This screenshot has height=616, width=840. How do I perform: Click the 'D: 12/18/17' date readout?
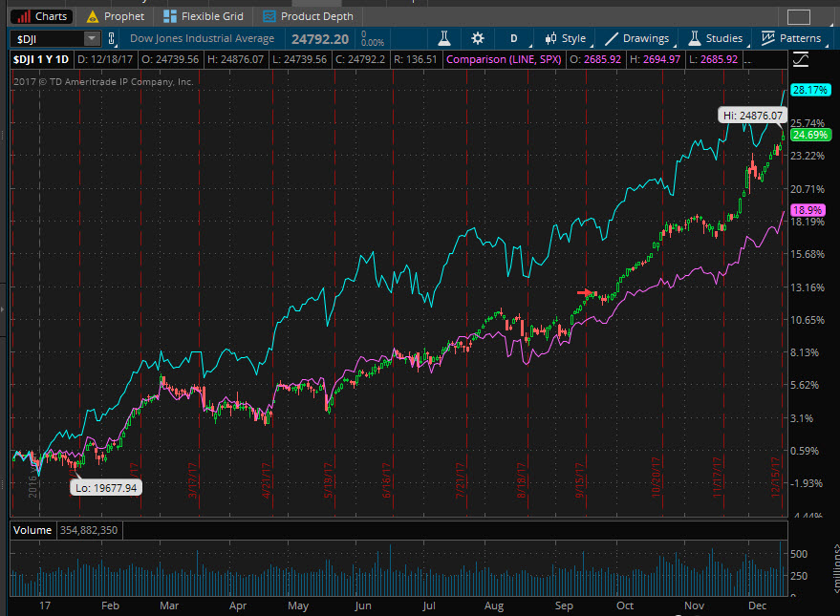coord(105,59)
